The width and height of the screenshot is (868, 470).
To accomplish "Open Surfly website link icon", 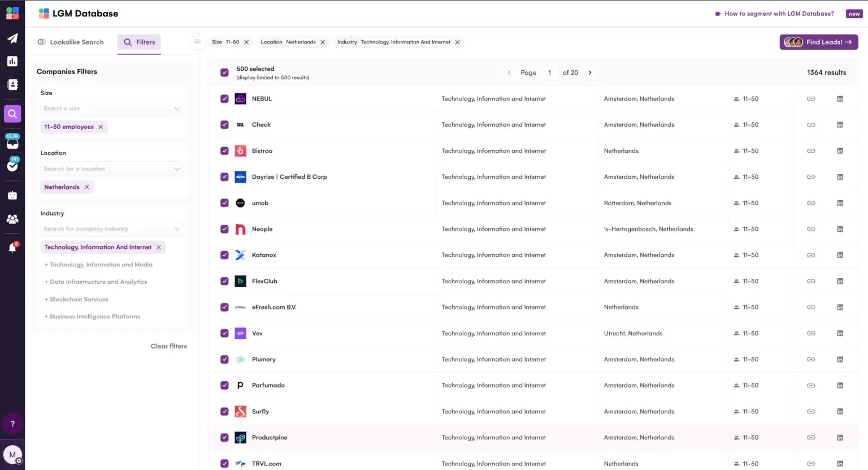I will click(811, 412).
